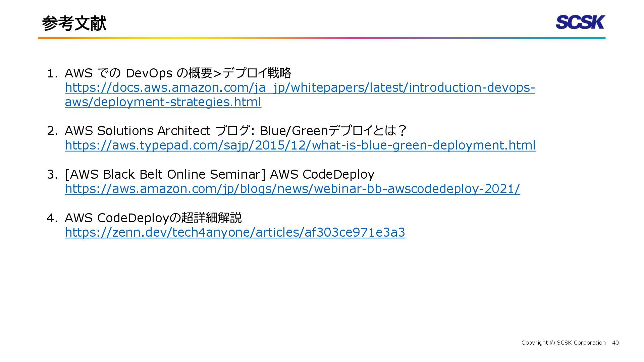Select the slide title 参考文献

tap(74, 23)
